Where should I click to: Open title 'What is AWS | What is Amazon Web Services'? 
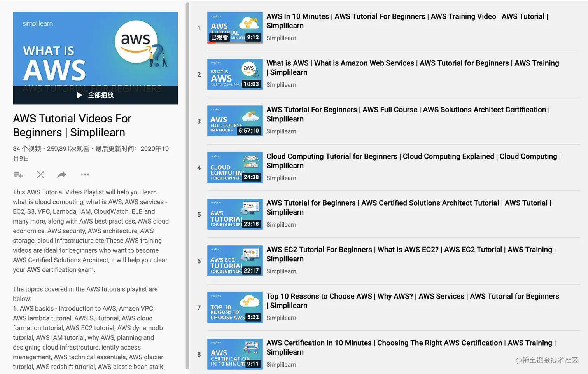pos(413,68)
